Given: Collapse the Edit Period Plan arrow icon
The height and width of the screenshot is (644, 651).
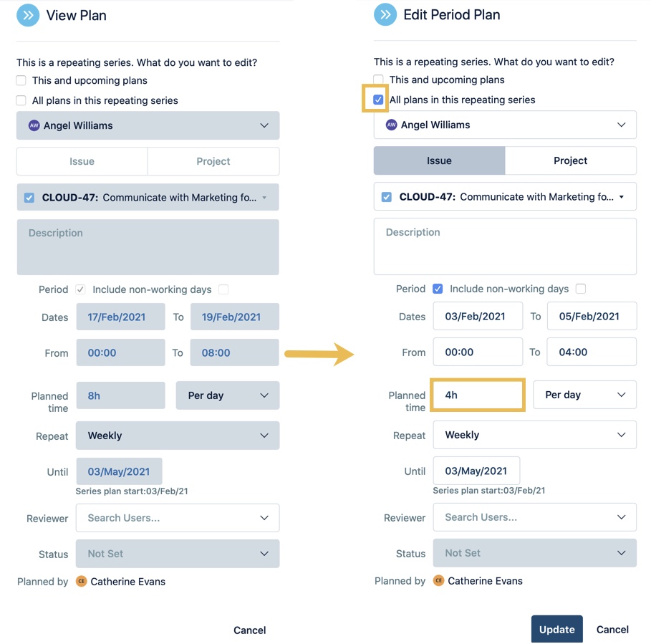Looking at the screenshot, I should coord(385,14).
